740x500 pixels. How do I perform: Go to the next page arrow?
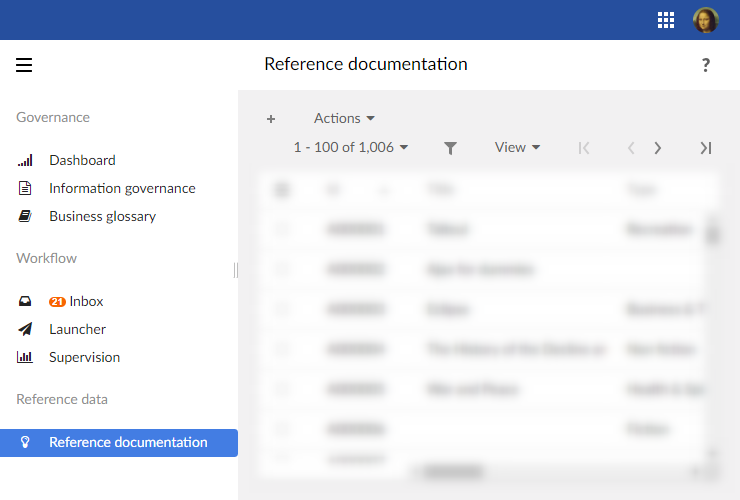tap(657, 148)
